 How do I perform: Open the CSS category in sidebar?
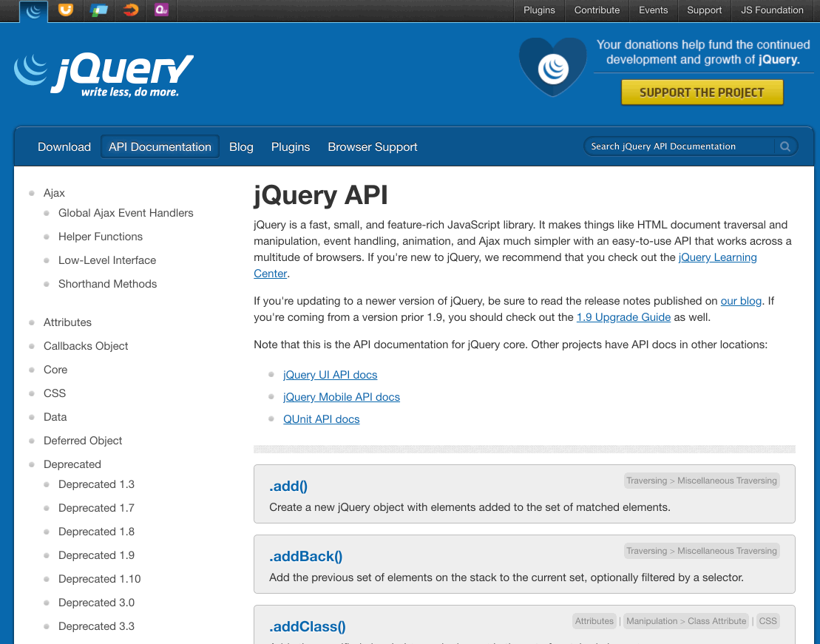pyautogui.click(x=55, y=393)
